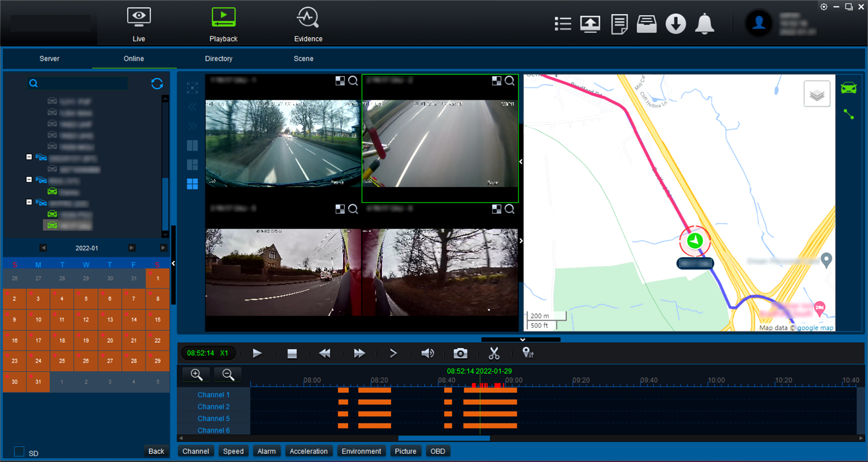Toggle the vehicle tracking car icon
Screen dimensions: 868x462
pyautogui.click(x=849, y=88)
